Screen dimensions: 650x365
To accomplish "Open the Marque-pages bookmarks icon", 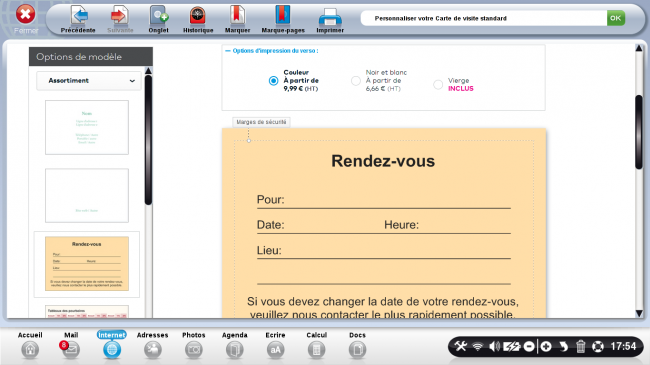I will (283, 16).
